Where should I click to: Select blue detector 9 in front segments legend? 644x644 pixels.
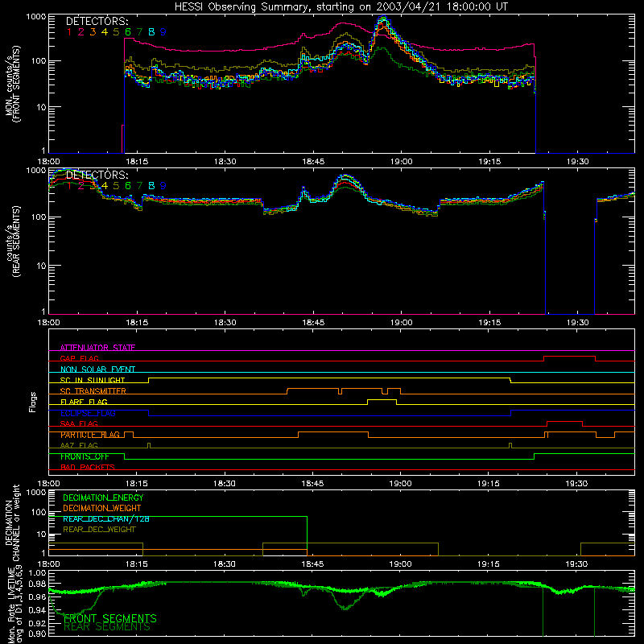click(163, 31)
